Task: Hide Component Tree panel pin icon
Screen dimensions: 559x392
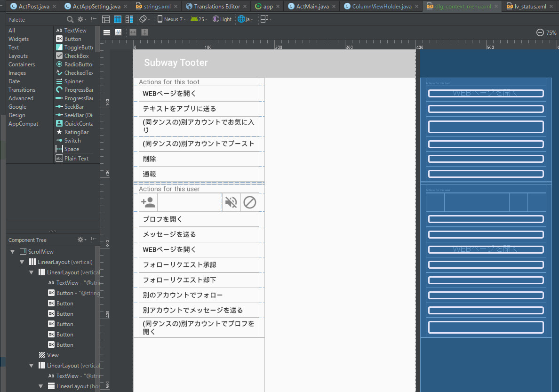Action: (94, 240)
